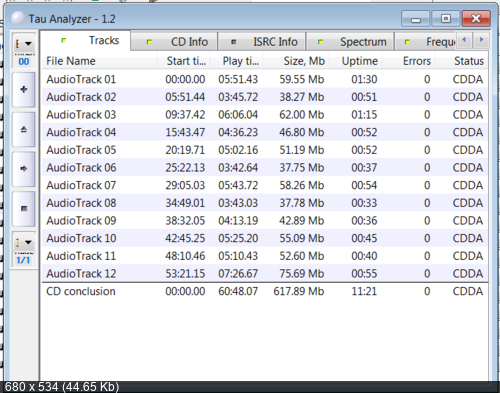The width and height of the screenshot is (500, 393).
Task: Click the square stop button
Action: click(x=24, y=209)
